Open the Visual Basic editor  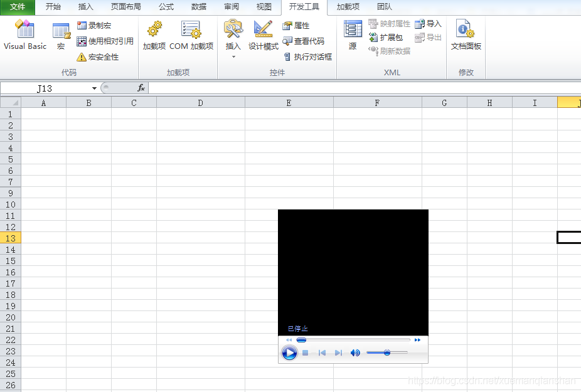pos(25,35)
